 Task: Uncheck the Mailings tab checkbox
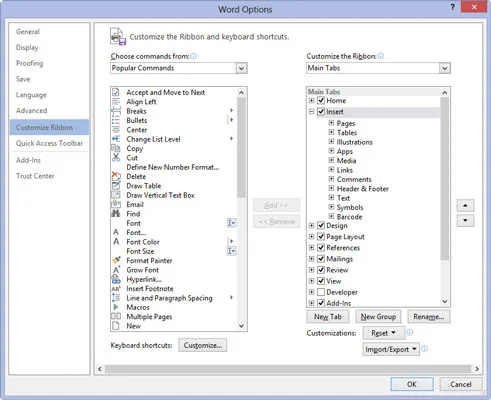321,259
